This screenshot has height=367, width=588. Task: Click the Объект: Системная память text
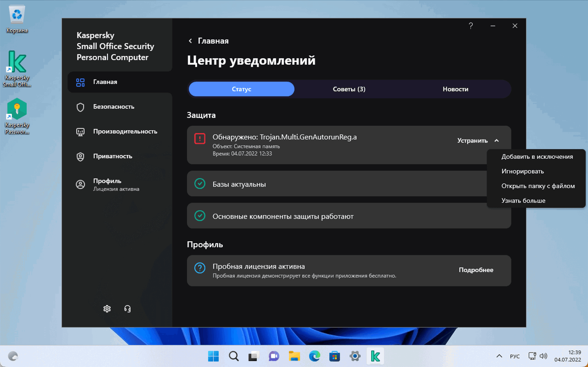[x=246, y=146]
